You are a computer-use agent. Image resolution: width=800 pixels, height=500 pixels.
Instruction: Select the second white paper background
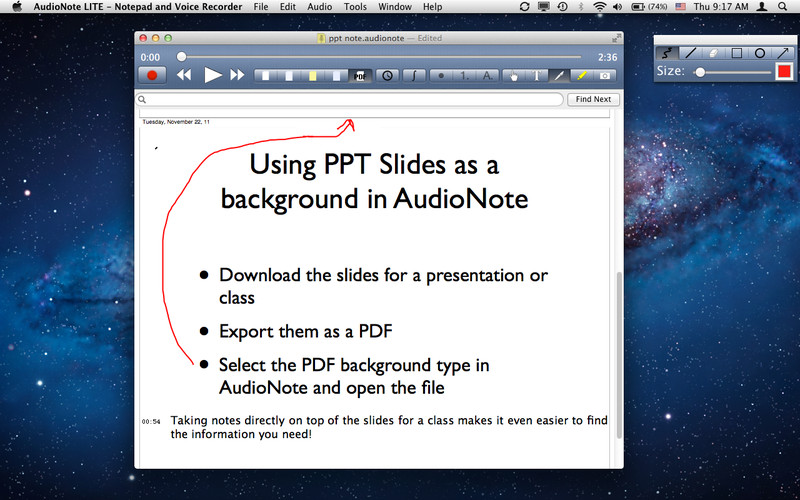[289, 76]
